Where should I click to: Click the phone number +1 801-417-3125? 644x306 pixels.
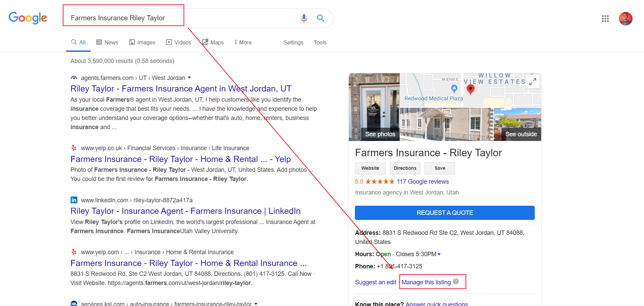[399, 266]
